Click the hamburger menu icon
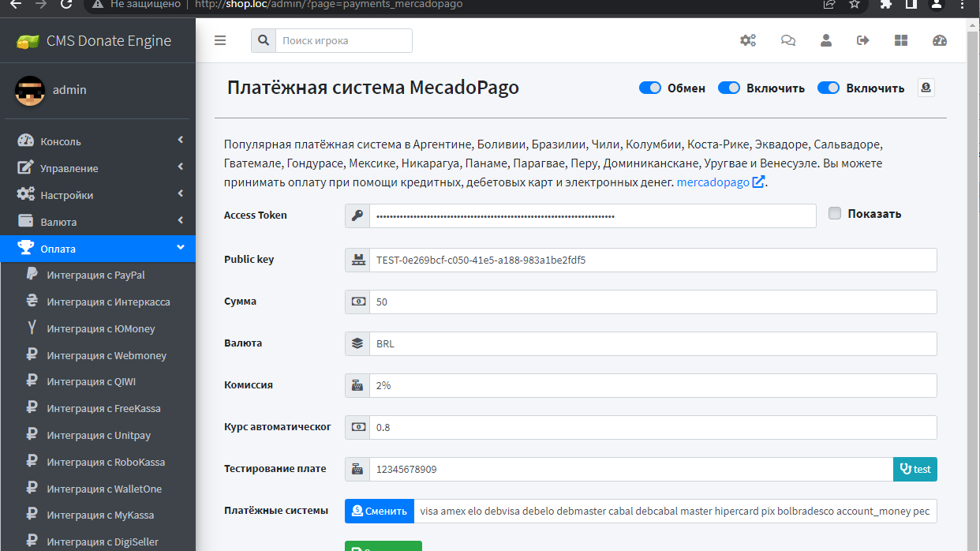 [x=220, y=40]
